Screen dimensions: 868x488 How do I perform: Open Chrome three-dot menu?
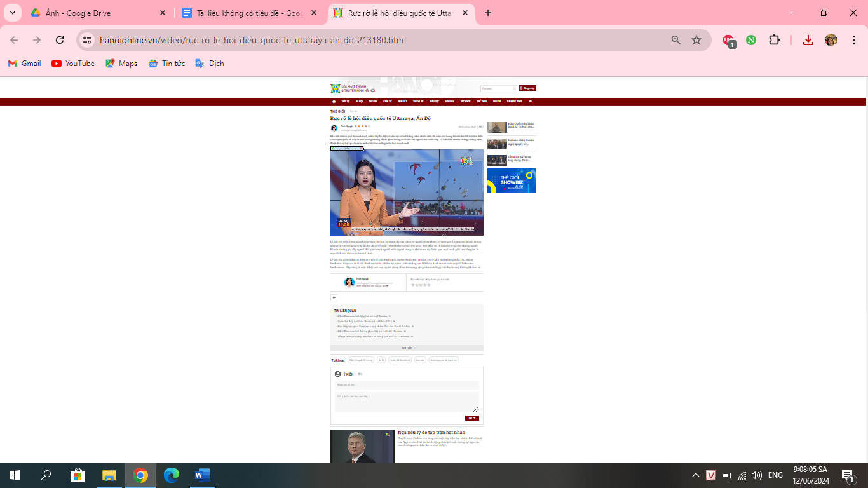[x=854, y=40]
